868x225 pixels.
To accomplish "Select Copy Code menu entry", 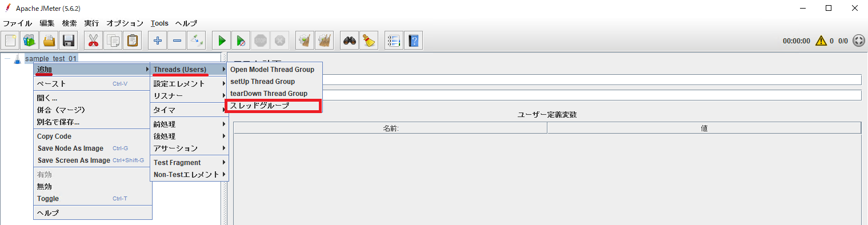I will point(93,136).
